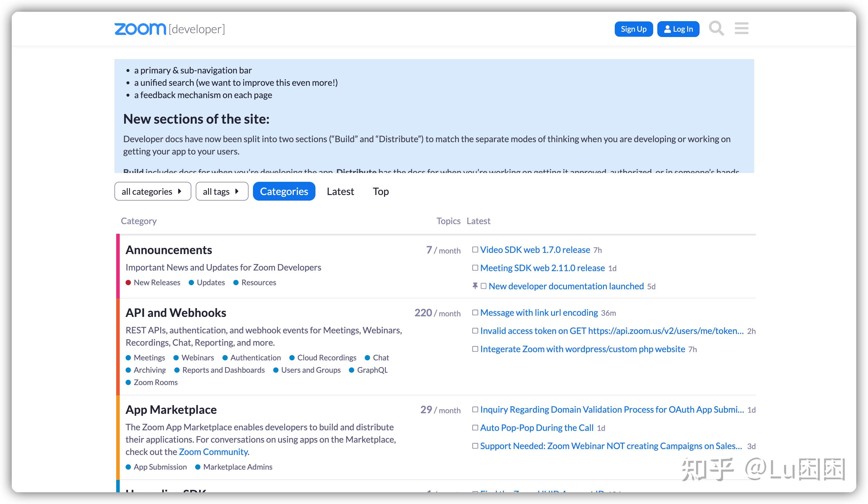This screenshot has height=504, width=868.
Task: Click the blue dot beside App Submission
Action: [x=128, y=467]
